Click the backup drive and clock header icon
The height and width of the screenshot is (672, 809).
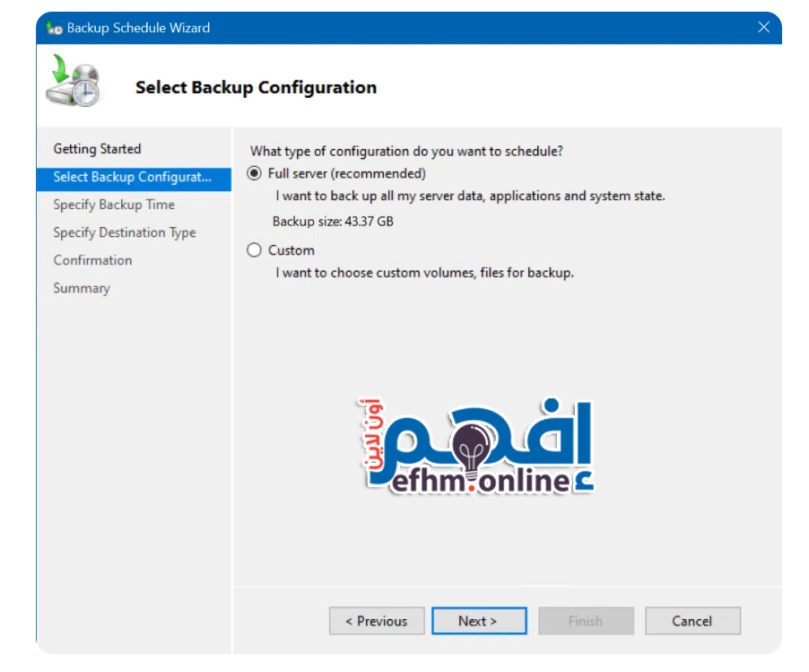[74, 83]
